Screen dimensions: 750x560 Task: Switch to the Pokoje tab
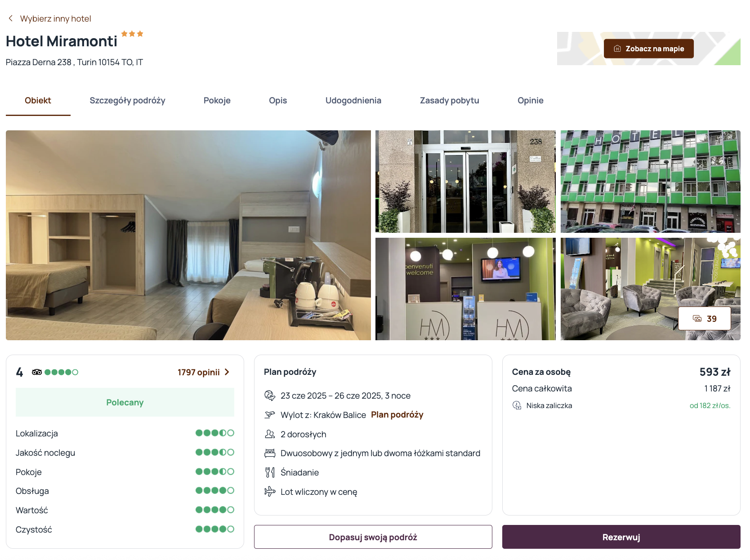(217, 101)
